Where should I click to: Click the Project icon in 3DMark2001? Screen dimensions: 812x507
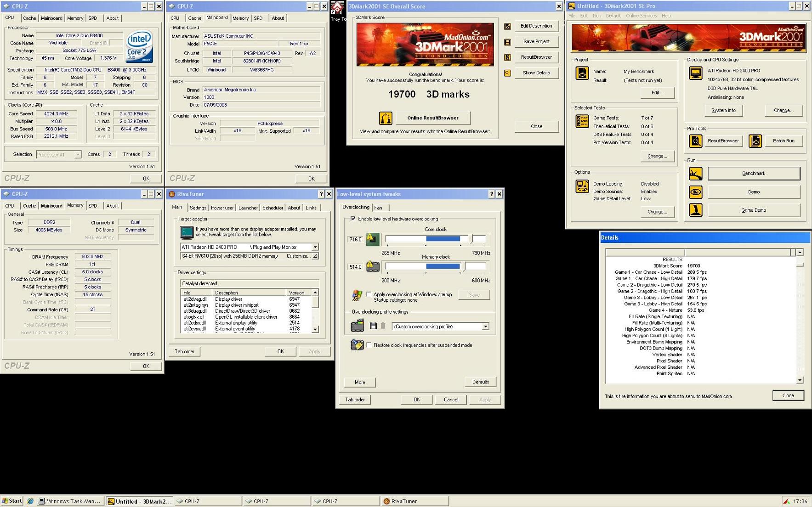point(582,73)
